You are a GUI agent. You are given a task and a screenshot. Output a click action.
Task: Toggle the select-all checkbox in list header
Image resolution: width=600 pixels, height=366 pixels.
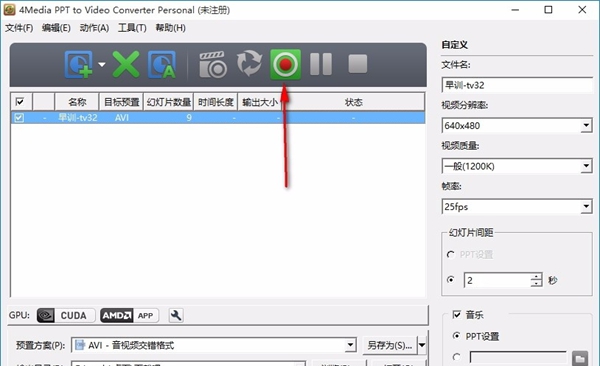coord(20,102)
